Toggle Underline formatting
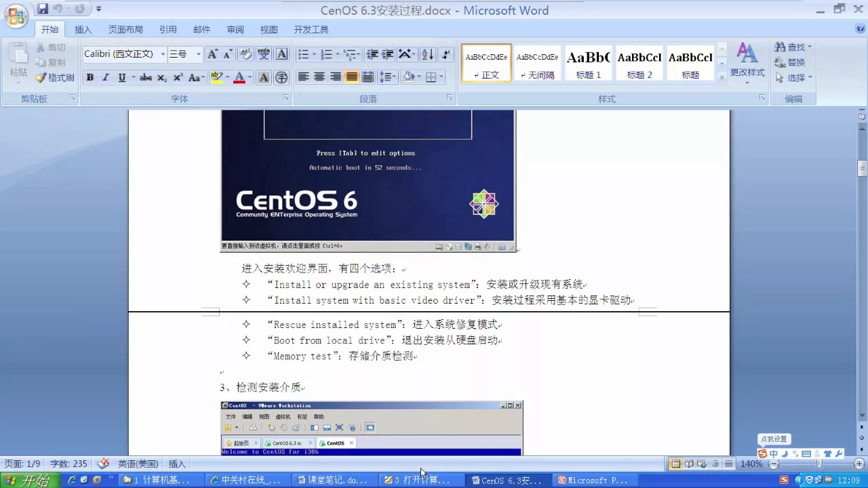The image size is (868, 488). pos(122,77)
